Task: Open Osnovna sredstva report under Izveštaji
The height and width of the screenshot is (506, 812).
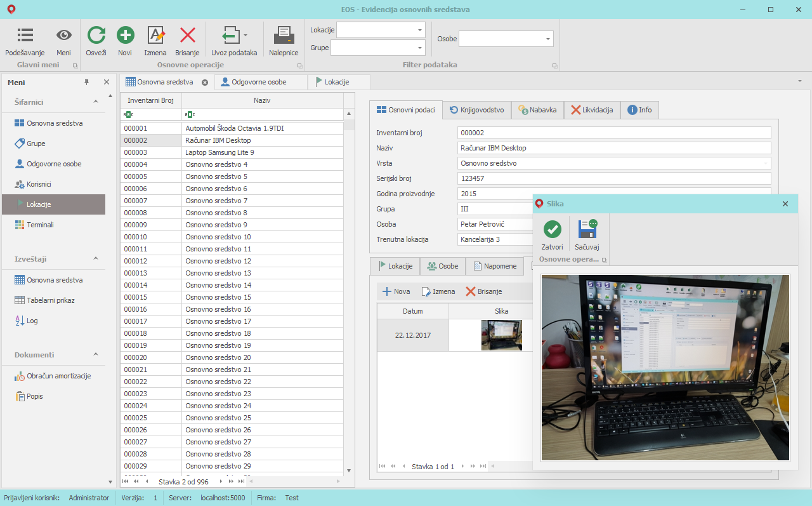Action: [x=53, y=280]
